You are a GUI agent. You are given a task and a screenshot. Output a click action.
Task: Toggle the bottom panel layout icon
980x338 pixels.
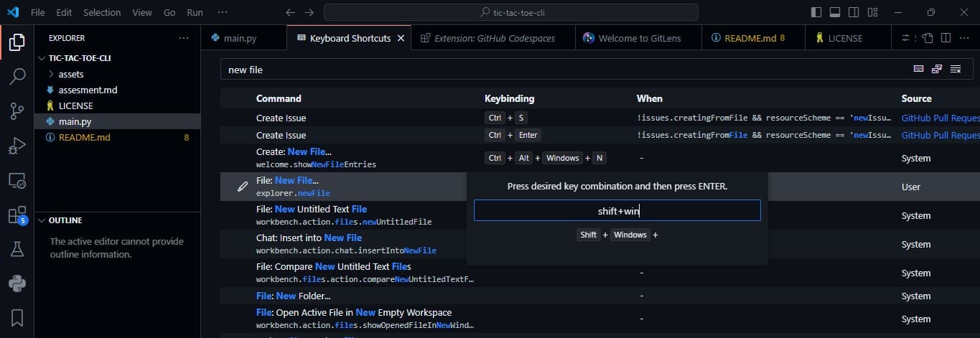[x=835, y=12]
